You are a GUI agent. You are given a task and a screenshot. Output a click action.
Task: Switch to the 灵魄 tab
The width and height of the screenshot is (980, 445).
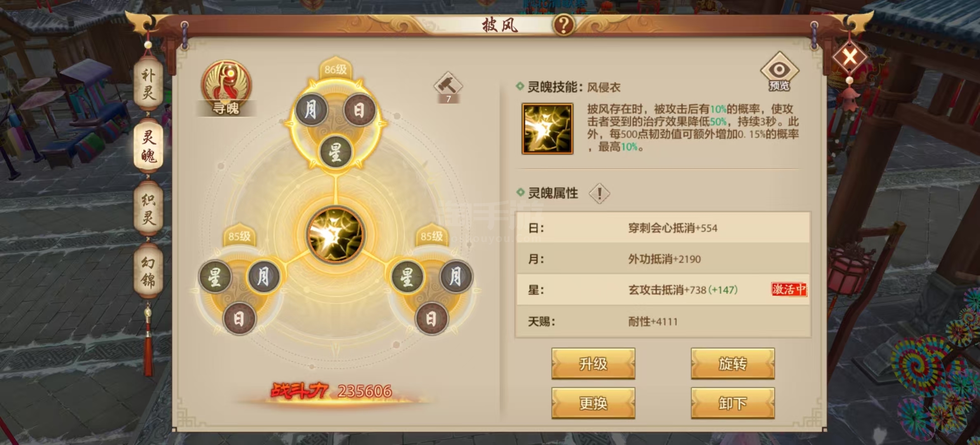coord(148,146)
